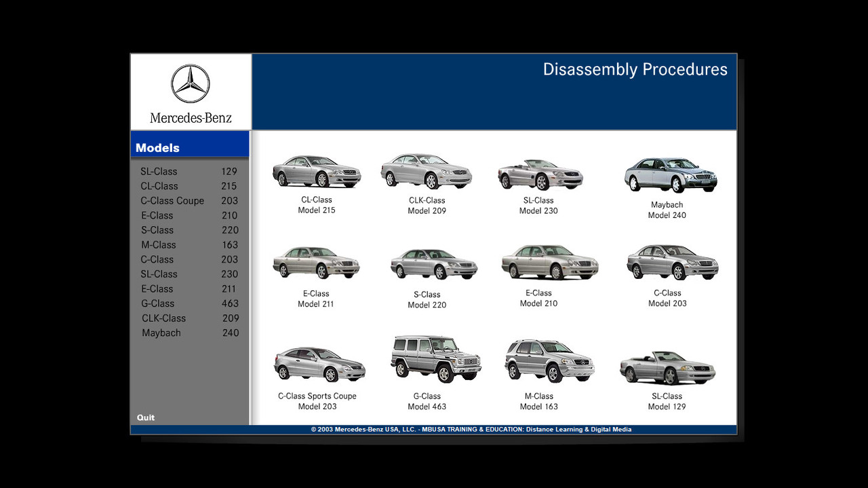This screenshot has height=488, width=868.
Task: Select the CLK-Class Model 209 car picture
Action: [x=427, y=171]
